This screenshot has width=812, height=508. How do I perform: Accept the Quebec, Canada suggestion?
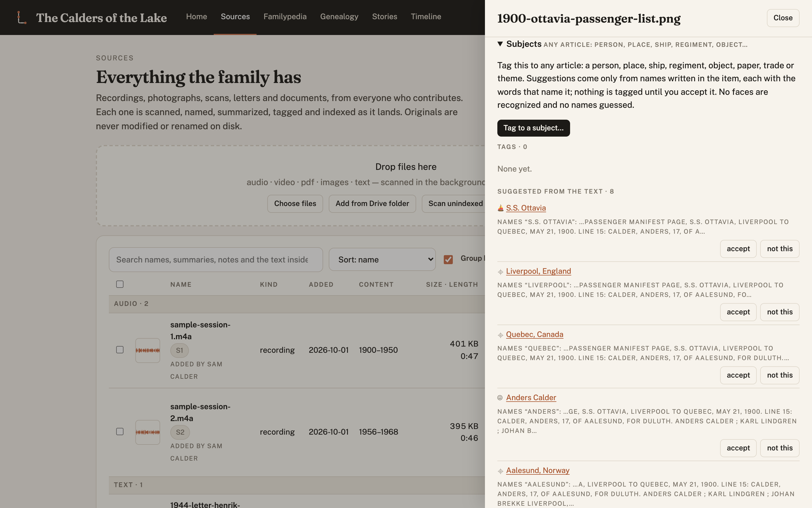pos(738,375)
